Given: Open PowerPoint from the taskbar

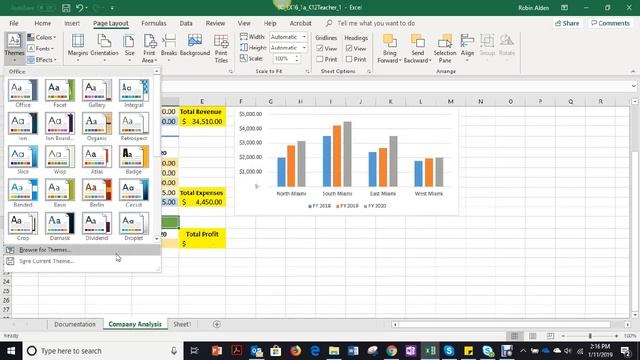Looking at the screenshot, I should point(217,351).
